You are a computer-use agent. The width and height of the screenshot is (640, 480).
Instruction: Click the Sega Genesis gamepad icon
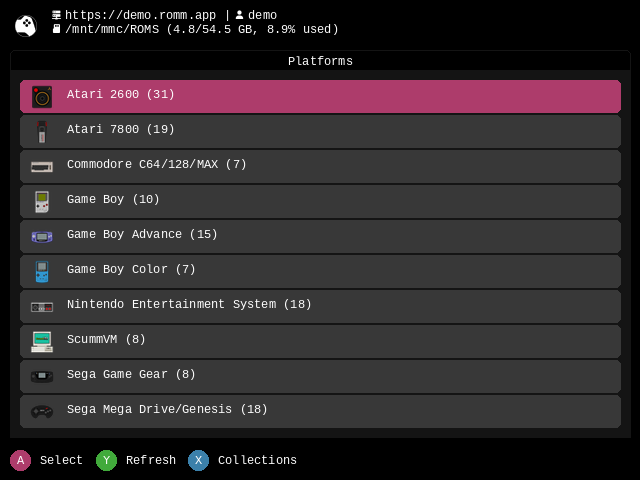[42, 411]
